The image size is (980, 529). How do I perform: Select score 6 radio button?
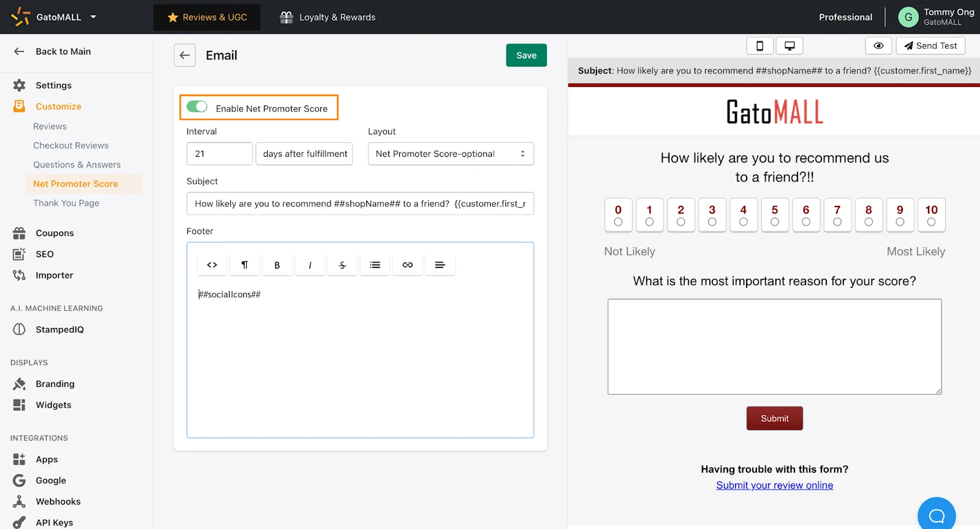tap(806, 222)
